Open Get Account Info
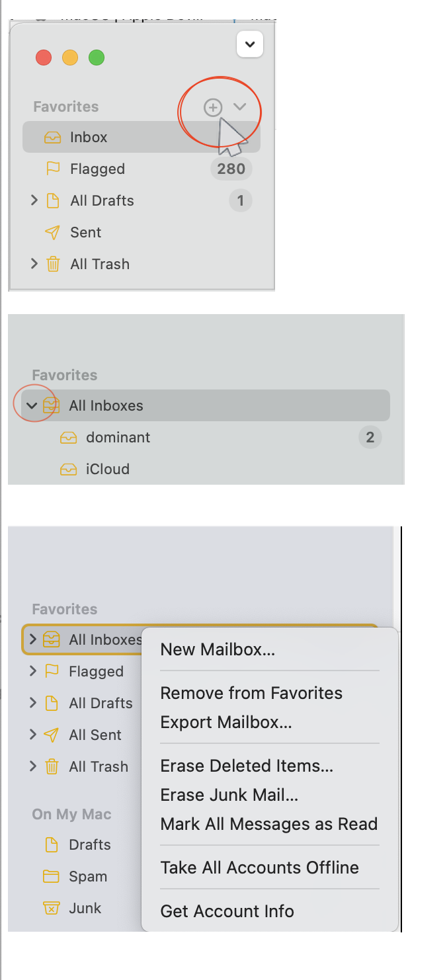Viewport: 447px width, 980px height. click(227, 911)
